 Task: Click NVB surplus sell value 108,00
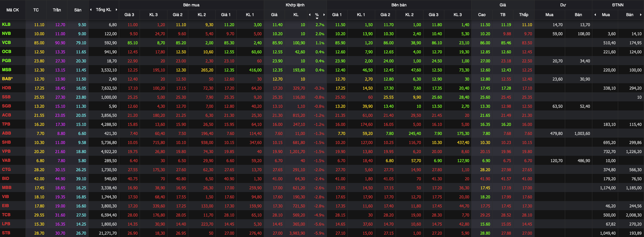[x=584, y=34]
